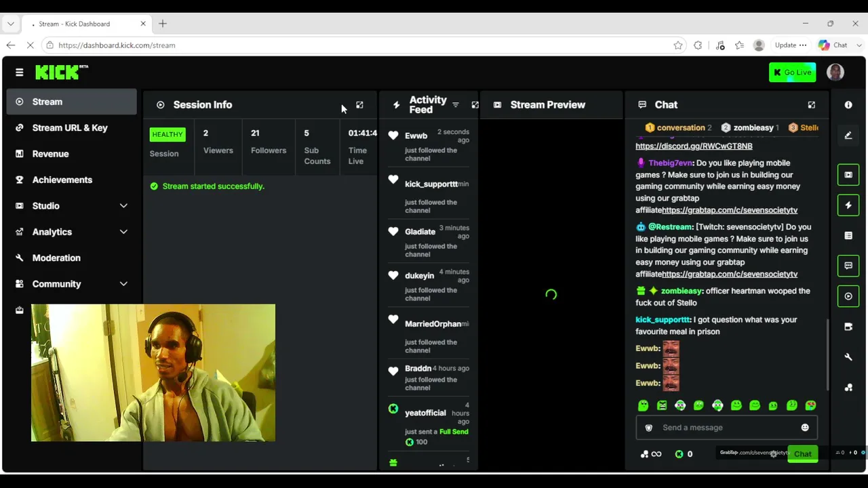Viewport: 868px width, 488px height.
Task: Toggle the Chat panel button in right sidebar
Action: (x=848, y=266)
